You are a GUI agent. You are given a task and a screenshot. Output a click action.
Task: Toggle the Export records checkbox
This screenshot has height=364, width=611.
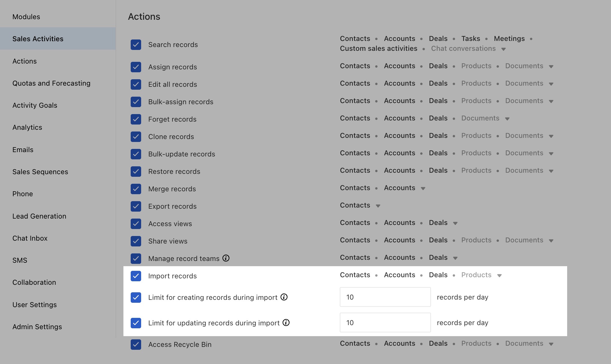pos(136,206)
